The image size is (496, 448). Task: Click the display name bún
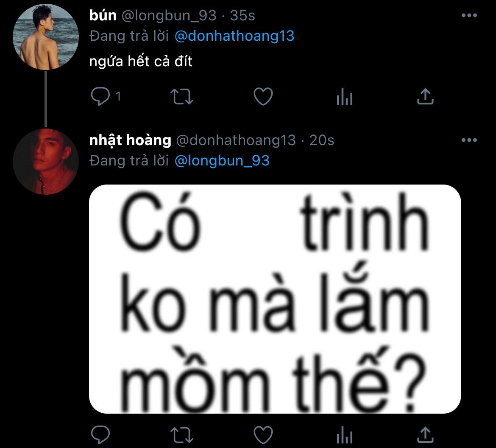coord(103,16)
